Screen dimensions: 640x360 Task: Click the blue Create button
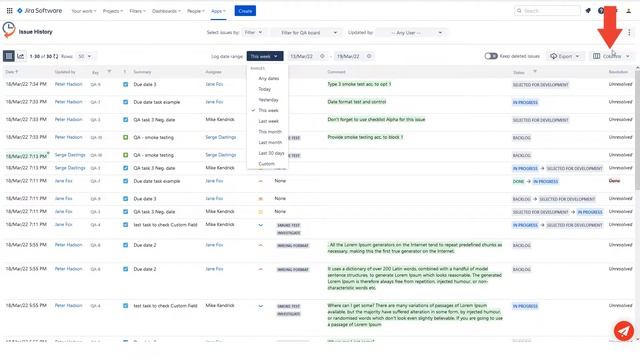click(x=245, y=11)
